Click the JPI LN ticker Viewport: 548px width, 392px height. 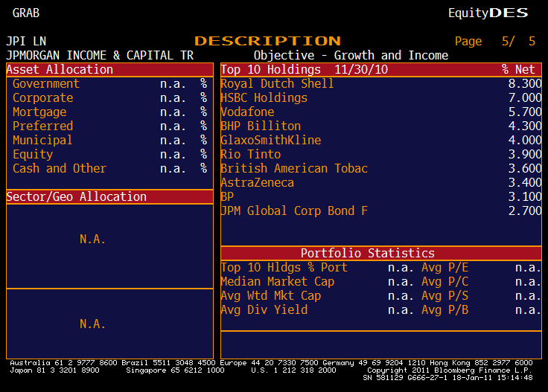point(26,42)
